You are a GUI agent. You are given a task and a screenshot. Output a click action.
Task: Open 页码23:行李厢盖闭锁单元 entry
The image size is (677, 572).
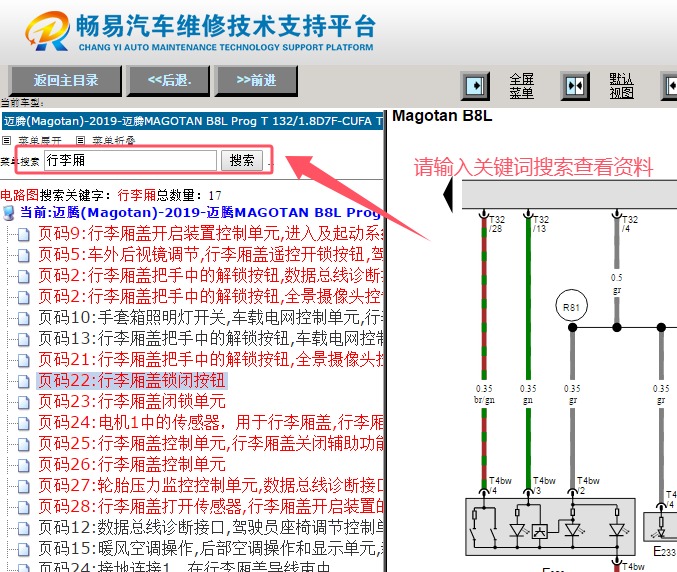point(132,401)
